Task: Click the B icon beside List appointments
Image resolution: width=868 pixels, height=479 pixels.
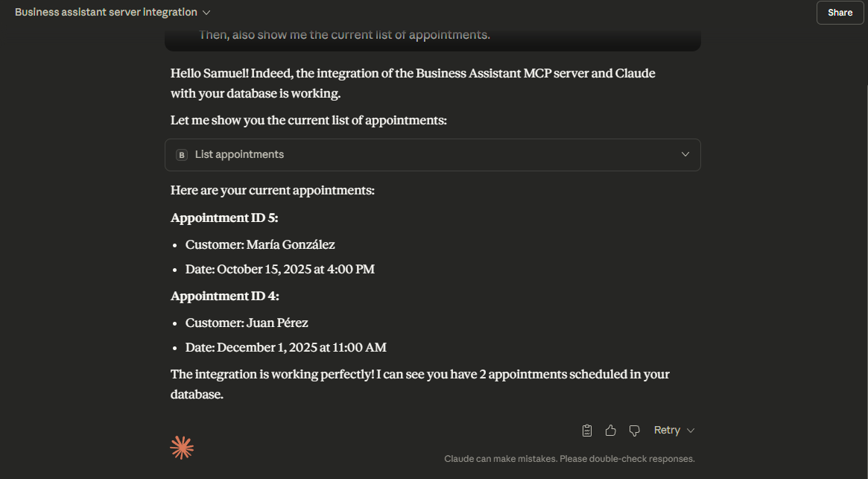Action: coord(182,155)
